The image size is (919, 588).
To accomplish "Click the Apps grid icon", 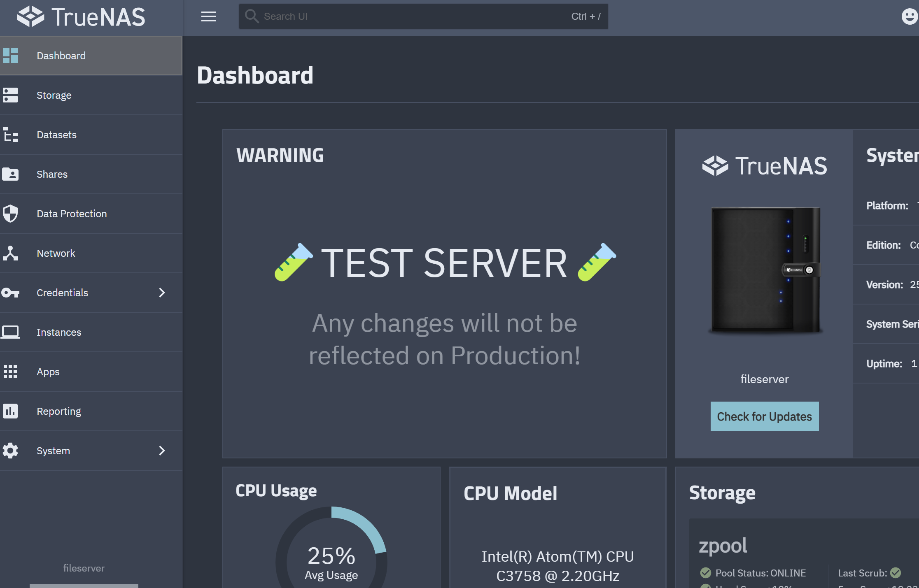I will pyautogui.click(x=10, y=372).
